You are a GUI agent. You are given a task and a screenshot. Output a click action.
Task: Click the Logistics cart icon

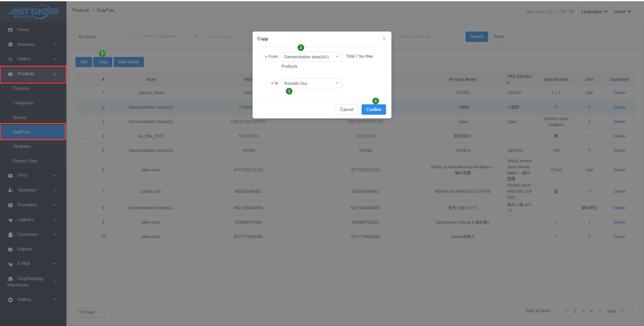click(x=10, y=220)
